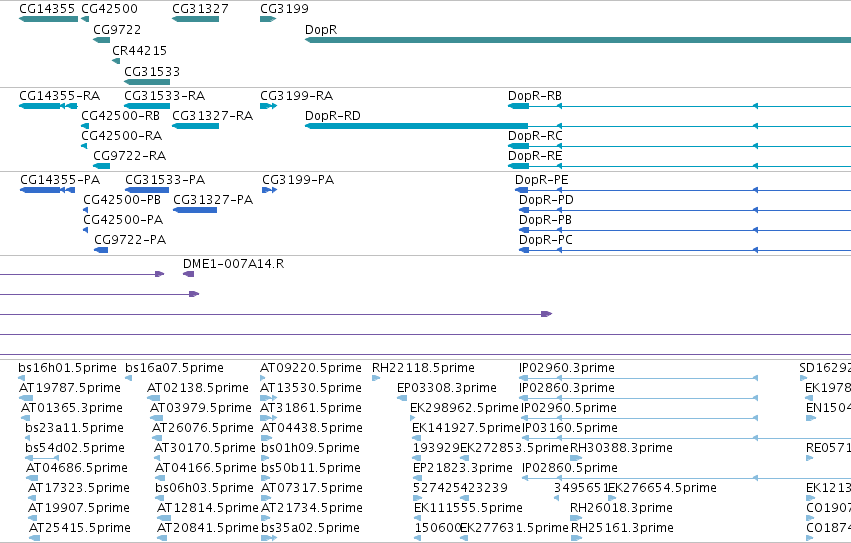Image resolution: width=851 pixels, height=543 pixels.
Task: Click the CG9722-PA protein label
Action: [x=130, y=240]
